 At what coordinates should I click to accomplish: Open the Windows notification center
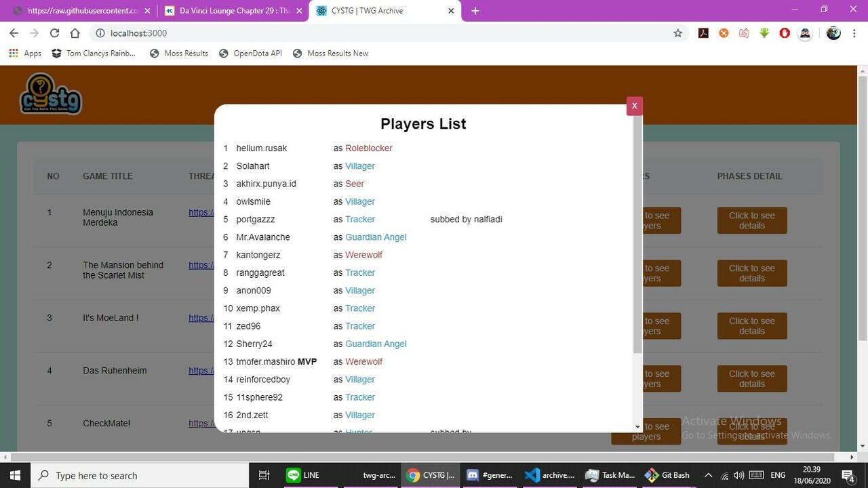coord(848,475)
